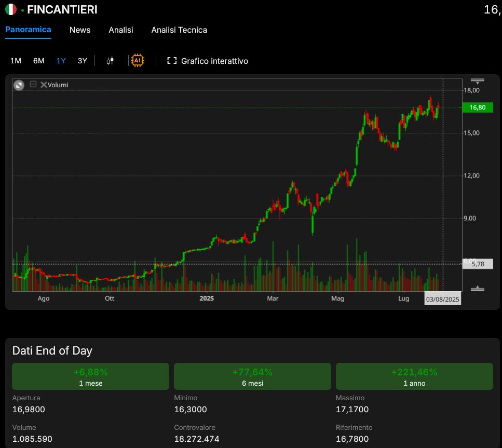Click the Lug axis label
Viewport: 502px width, 448px height.
click(x=404, y=298)
